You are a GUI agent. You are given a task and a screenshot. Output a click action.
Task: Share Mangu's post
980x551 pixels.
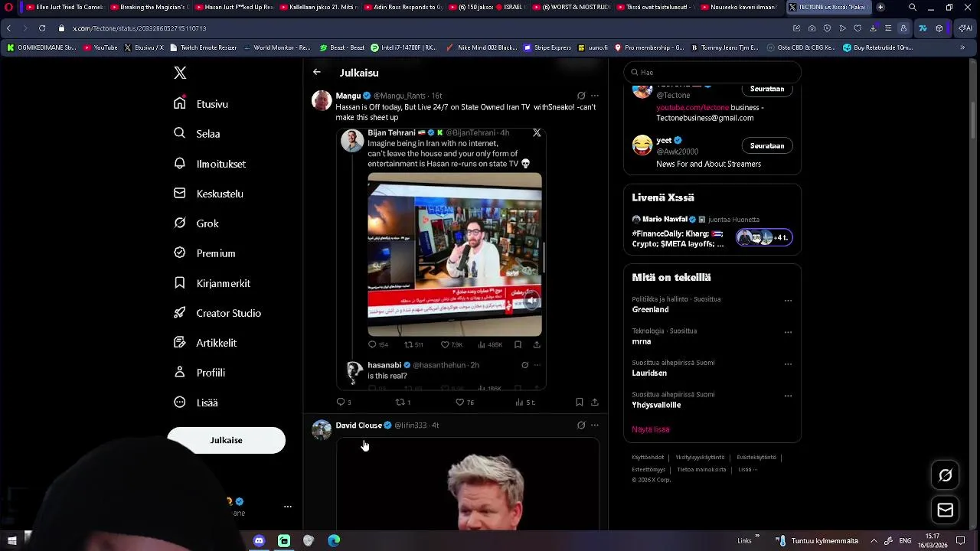coord(595,402)
